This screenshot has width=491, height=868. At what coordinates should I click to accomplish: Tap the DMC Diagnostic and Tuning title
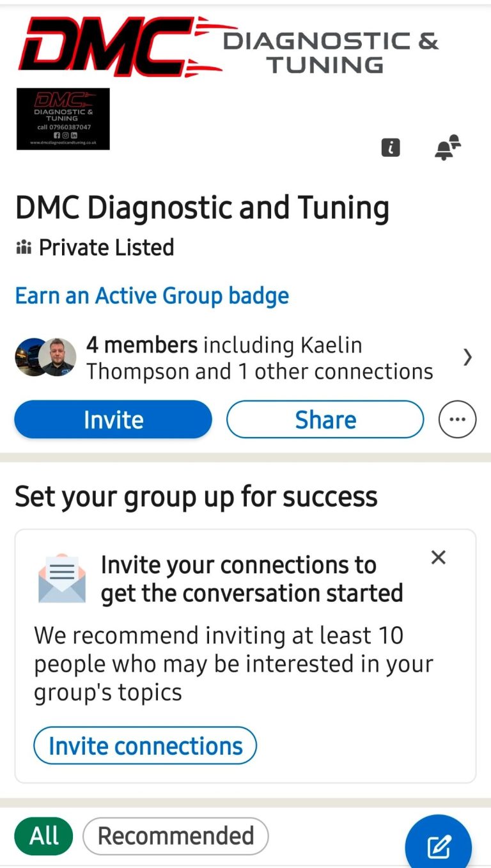[202, 208]
